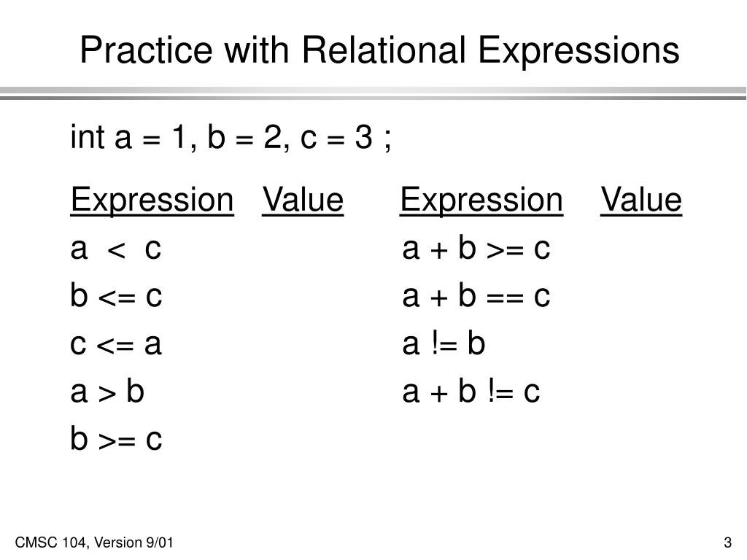Click the right Value column heading
This screenshot has width=747, height=560.
(x=641, y=200)
